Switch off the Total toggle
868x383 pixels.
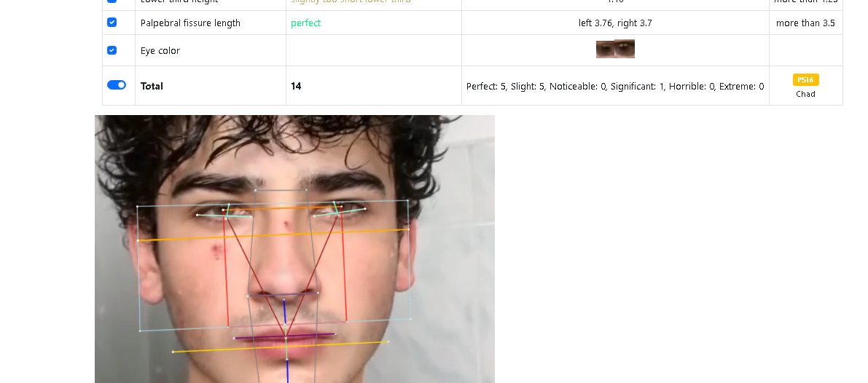(117, 85)
